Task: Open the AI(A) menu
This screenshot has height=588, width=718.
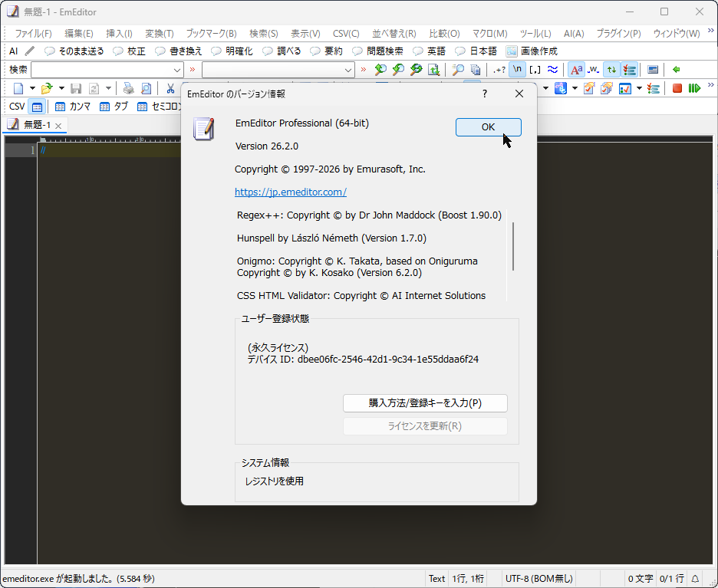Action: [573, 34]
